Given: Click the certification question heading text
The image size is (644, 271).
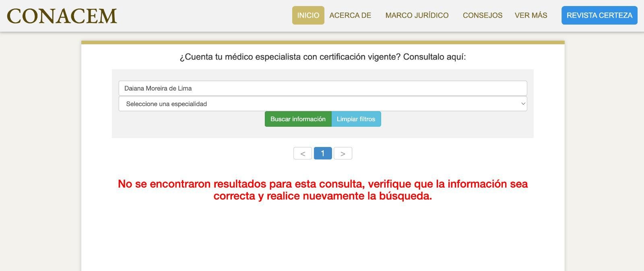Looking at the screenshot, I should click(x=322, y=57).
